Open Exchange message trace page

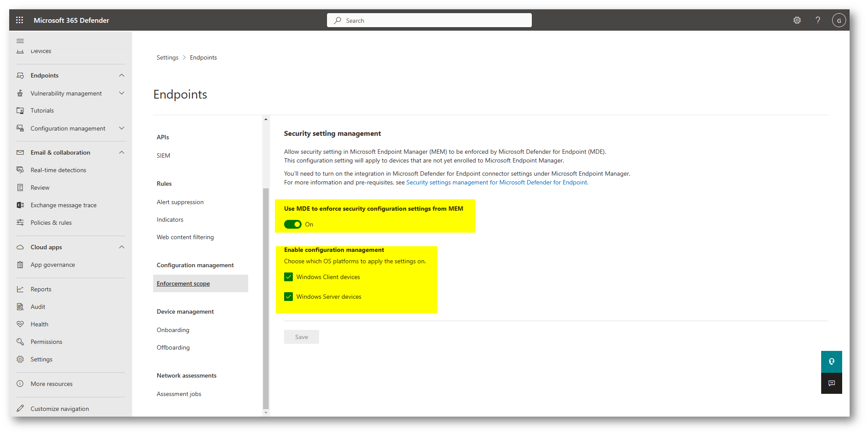63,205
